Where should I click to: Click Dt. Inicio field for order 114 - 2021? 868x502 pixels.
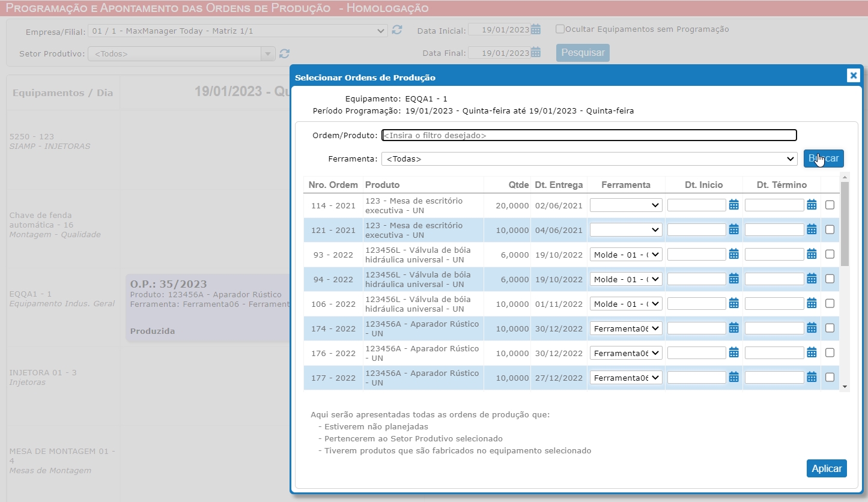click(697, 205)
